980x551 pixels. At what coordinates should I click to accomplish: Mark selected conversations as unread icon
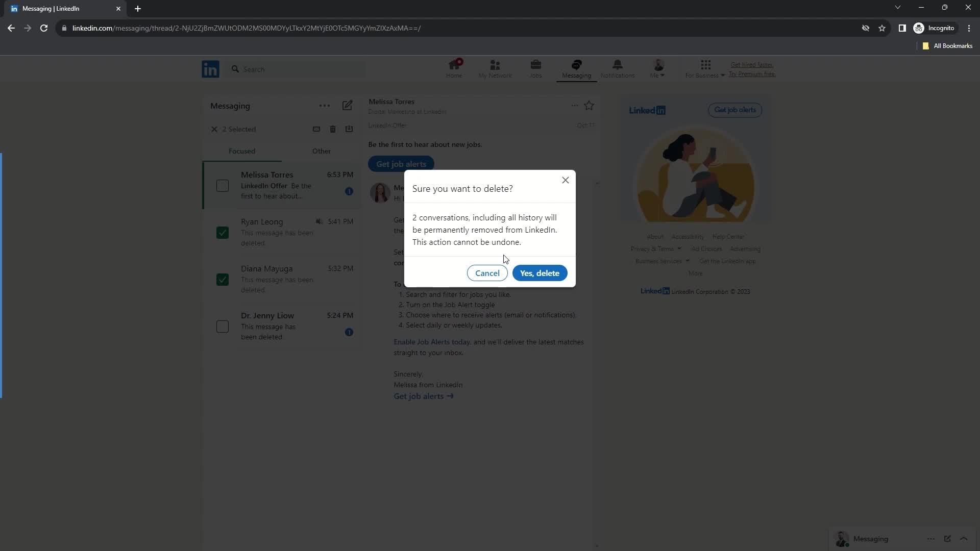316,129
